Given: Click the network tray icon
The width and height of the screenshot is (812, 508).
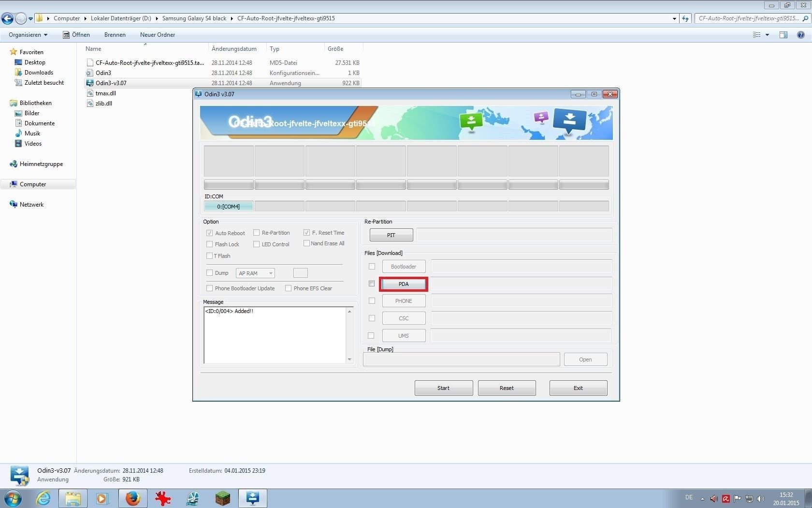Looking at the screenshot, I should (749, 499).
